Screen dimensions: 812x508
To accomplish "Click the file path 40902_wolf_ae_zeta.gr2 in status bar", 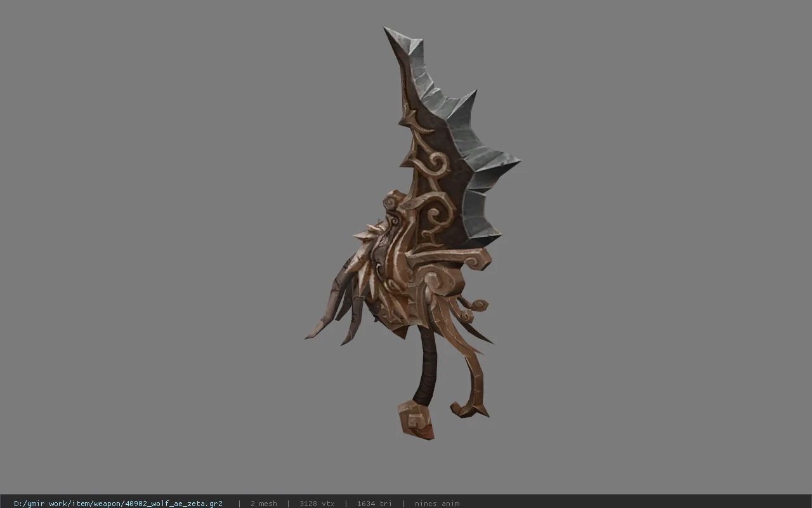I will point(118,504).
